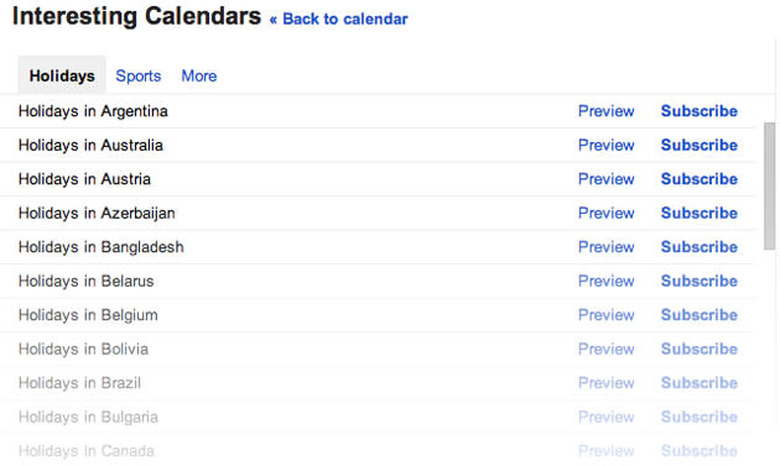Subscribe to Holidays in Belarus
780x466 pixels.
pyautogui.click(x=699, y=281)
